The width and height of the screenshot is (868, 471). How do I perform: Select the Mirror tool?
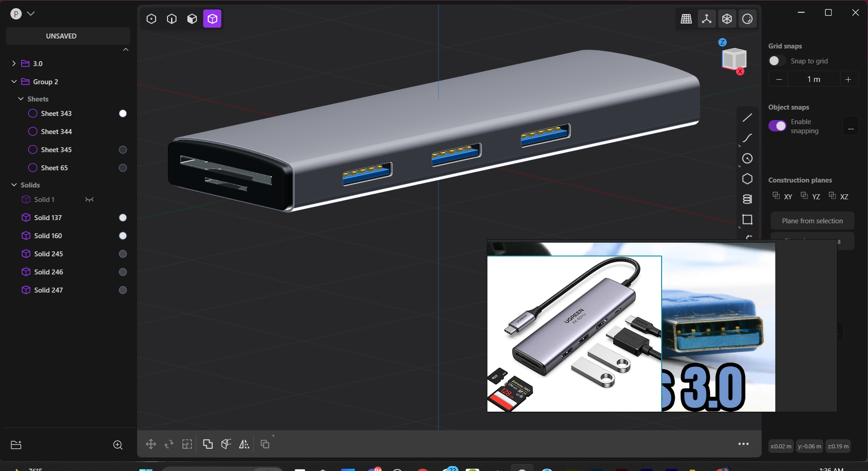pos(243,444)
